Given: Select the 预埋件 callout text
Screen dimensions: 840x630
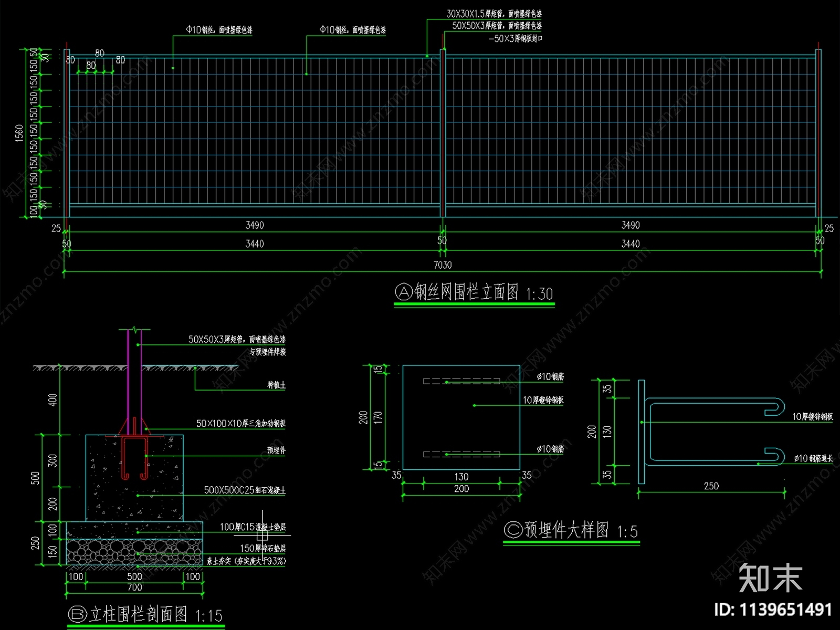Looking at the screenshot, I should 277,450.
